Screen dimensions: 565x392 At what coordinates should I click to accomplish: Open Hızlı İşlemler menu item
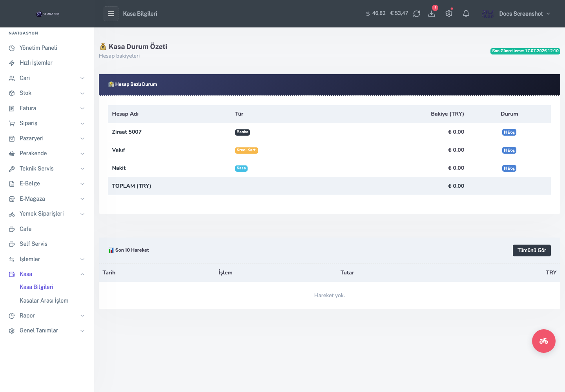36,63
